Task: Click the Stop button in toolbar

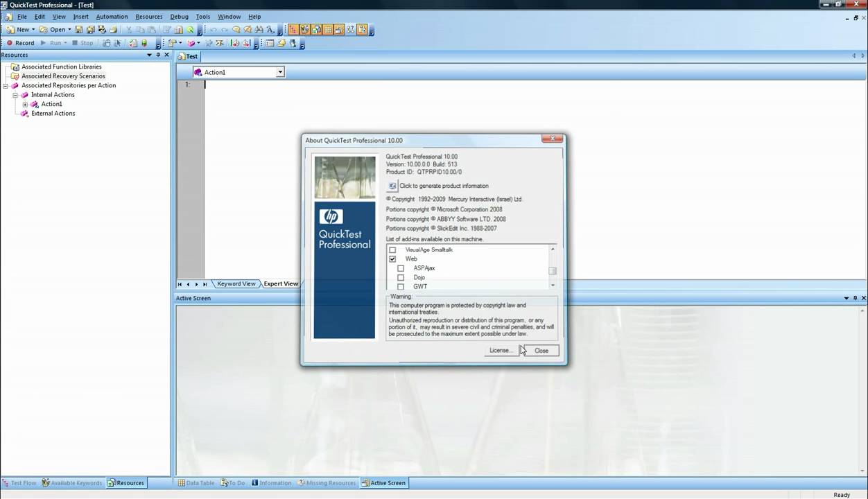Action: tap(83, 43)
